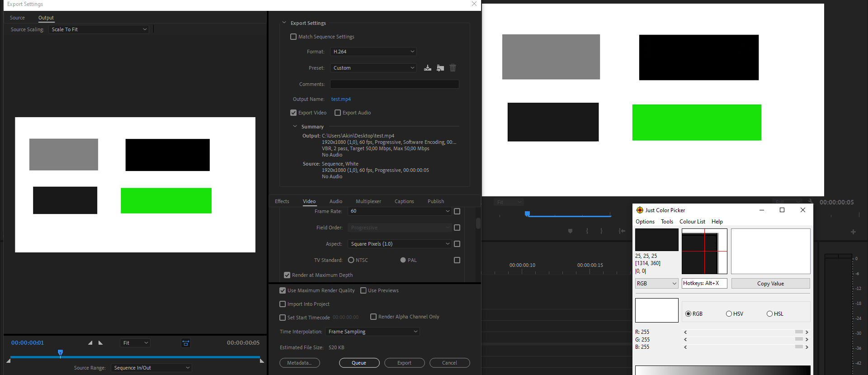Open the Source Range dropdown

(151, 368)
